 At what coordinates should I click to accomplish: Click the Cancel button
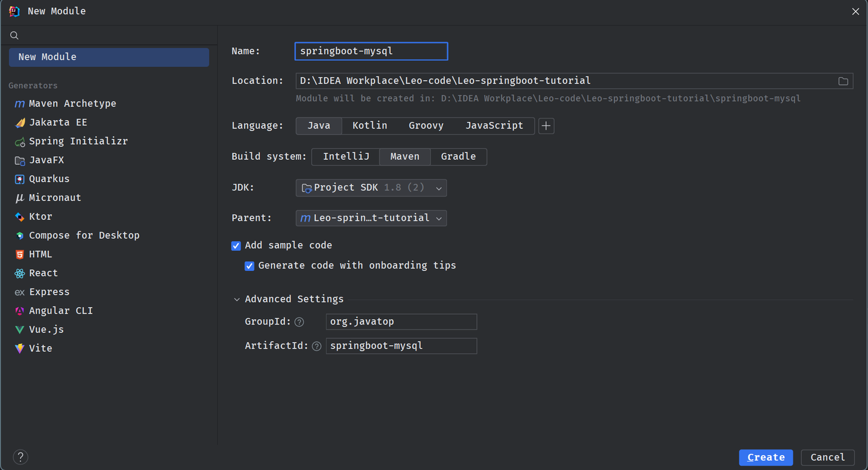point(828,457)
